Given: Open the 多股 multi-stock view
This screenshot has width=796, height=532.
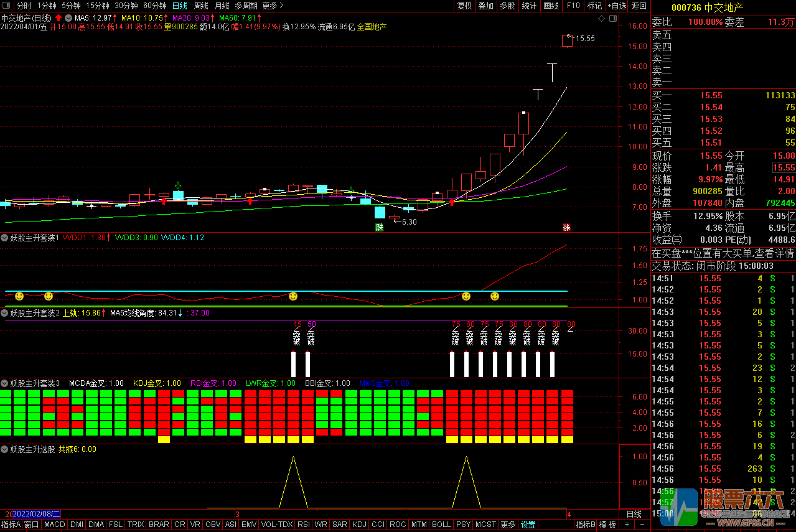Looking at the screenshot, I should click(507, 6).
